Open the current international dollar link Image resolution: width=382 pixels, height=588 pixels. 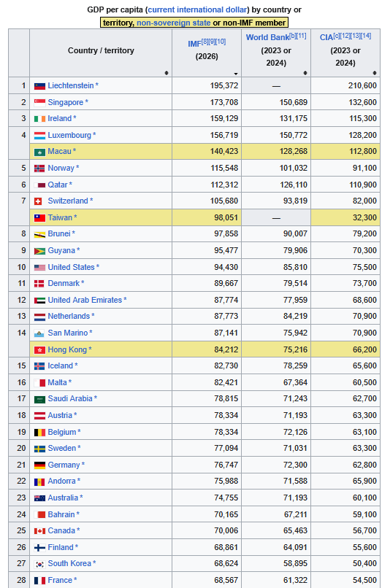pyautogui.click(x=198, y=9)
